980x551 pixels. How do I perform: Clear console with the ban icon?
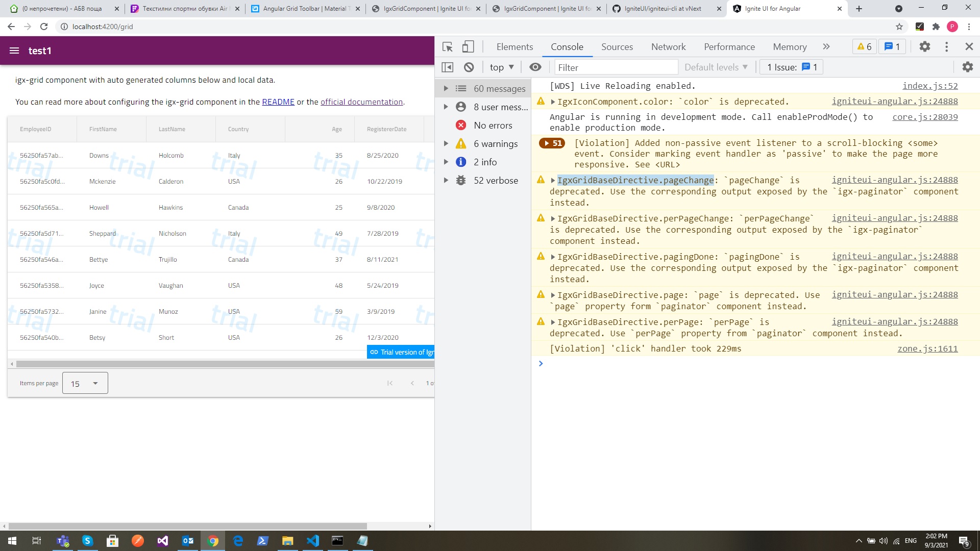(469, 67)
